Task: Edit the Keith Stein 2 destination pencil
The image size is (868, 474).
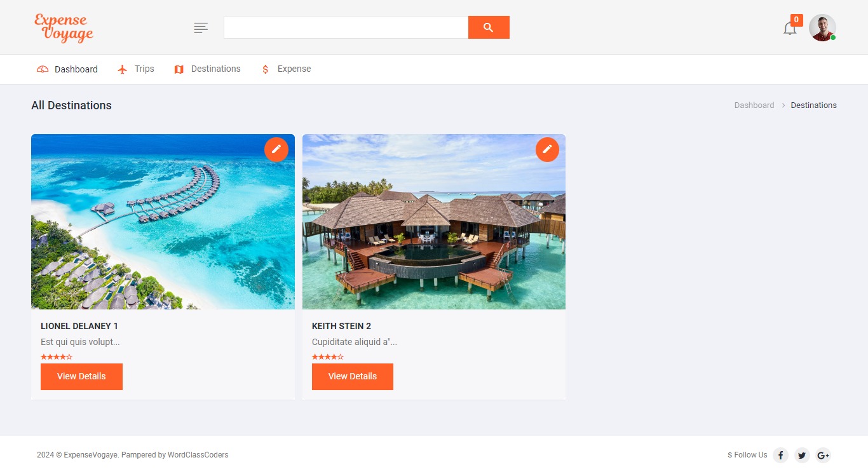Action: pyautogui.click(x=547, y=149)
